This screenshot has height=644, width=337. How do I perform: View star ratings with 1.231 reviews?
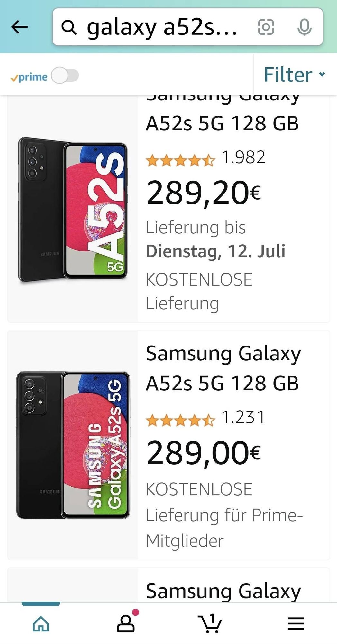coord(180,420)
